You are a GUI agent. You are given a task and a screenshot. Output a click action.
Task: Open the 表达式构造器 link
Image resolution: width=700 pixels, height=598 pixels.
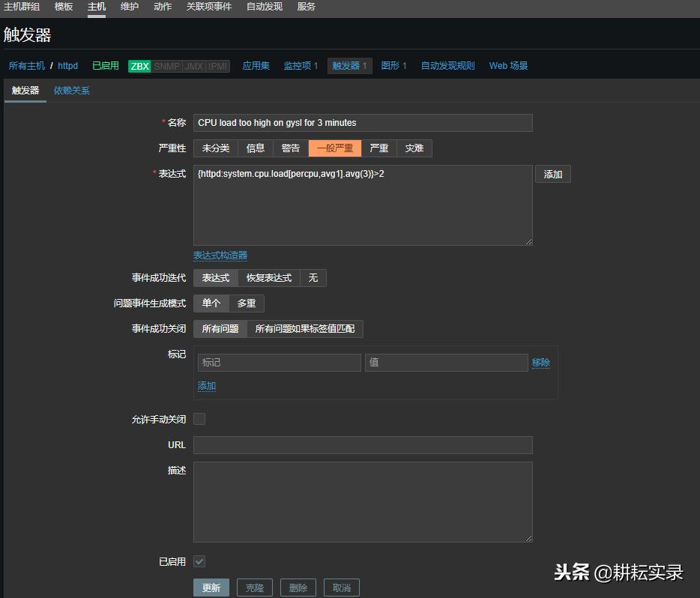[x=220, y=255]
